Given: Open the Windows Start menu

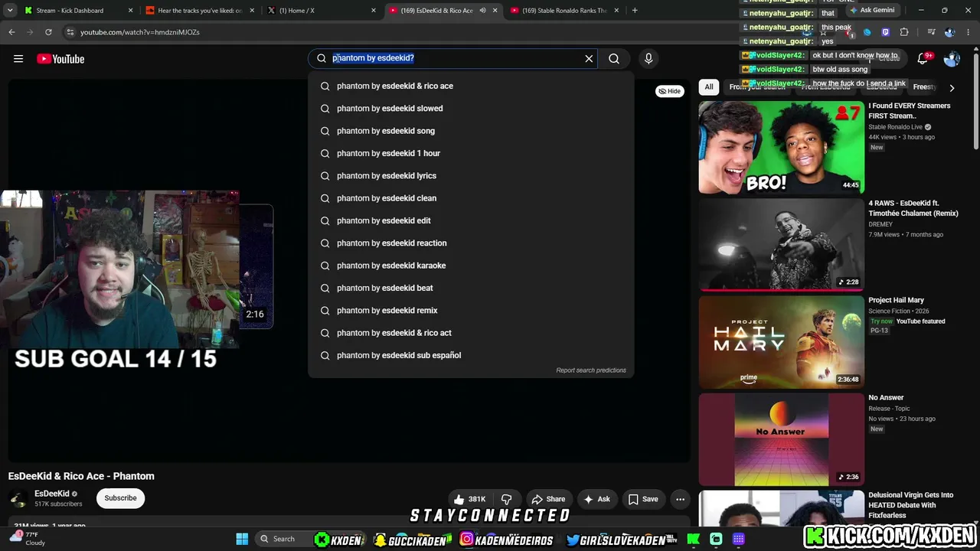Looking at the screenshot, I should [242, 539].
